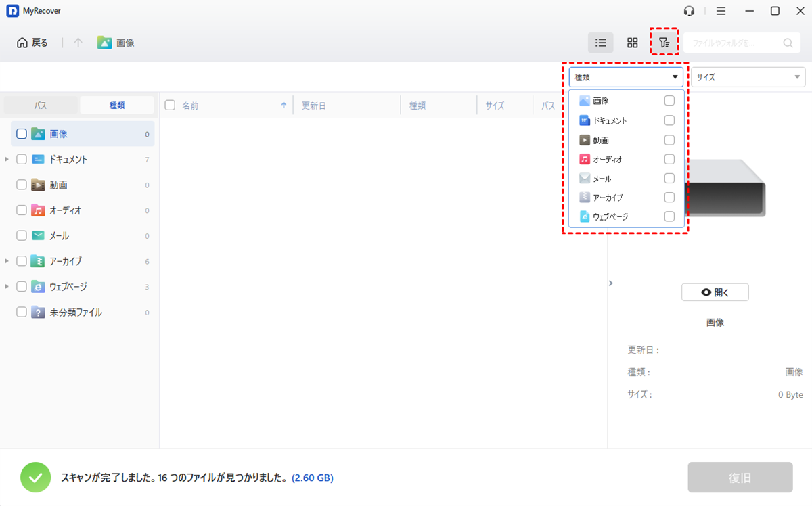Open the hamburger menu icon
Screen dimensions: 812x506
click(x=721, y=11)
